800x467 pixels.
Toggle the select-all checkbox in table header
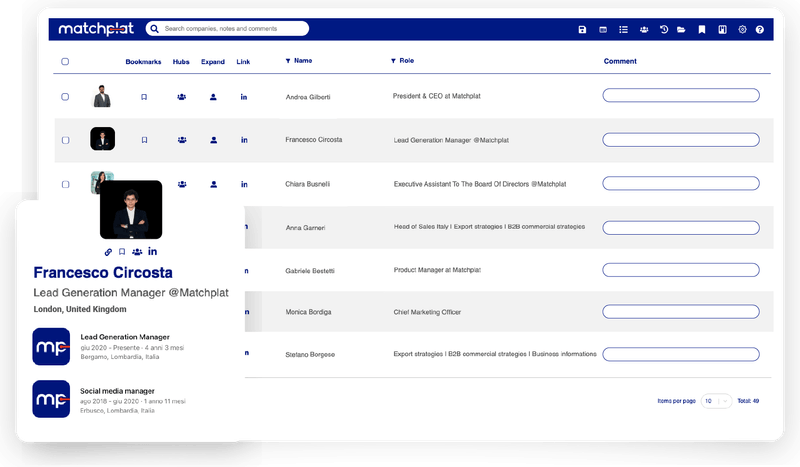65,62
